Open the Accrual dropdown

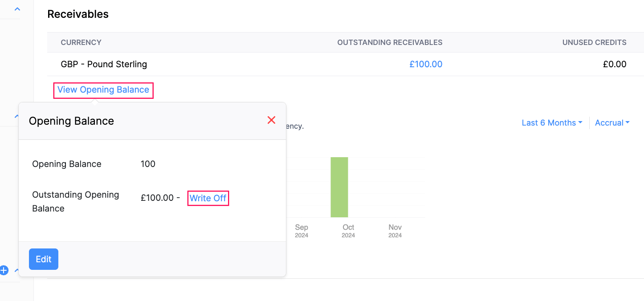[612, 123]
